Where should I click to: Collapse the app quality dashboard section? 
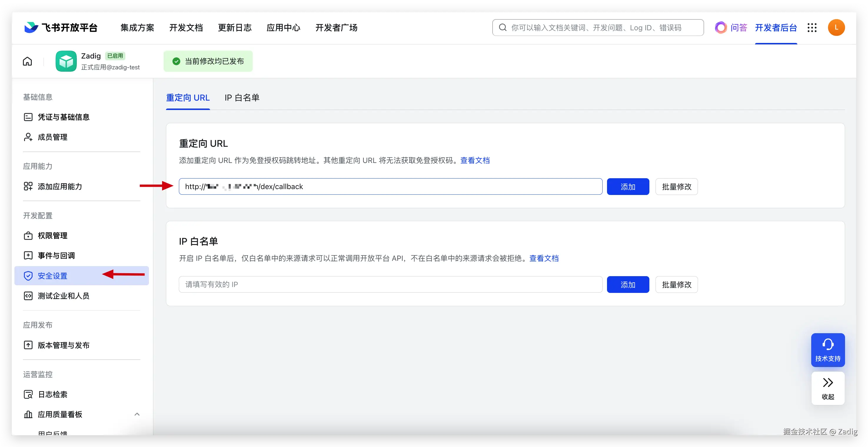(x=137, y=414)
